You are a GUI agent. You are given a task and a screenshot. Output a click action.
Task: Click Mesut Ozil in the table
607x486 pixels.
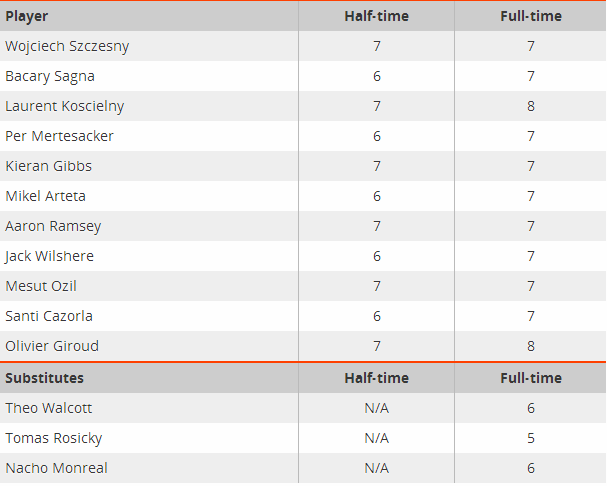pos(41,286)
